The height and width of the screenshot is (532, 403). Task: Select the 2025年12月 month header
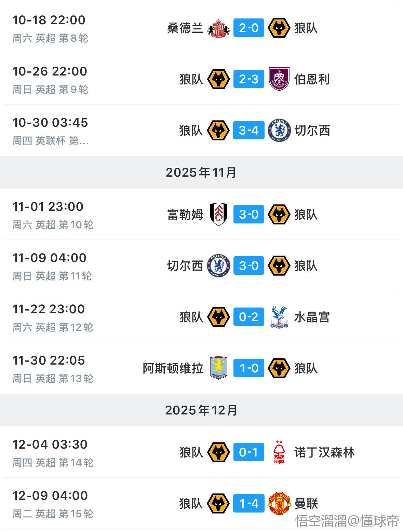point(201,410)
